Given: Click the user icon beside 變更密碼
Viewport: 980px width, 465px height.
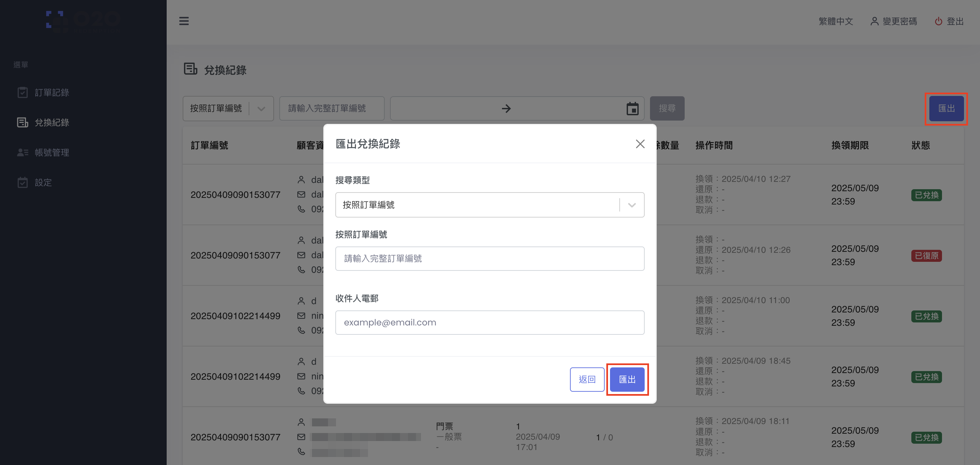Looking at the screenshot, I should point(874,21).
